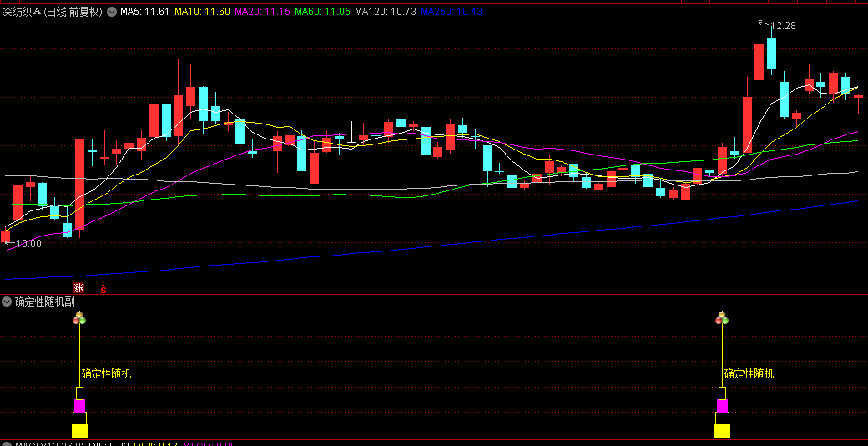Screen dimensions: 868x446
Task: Click the 涨 limit-up marker icon
Action: [79, 288]
